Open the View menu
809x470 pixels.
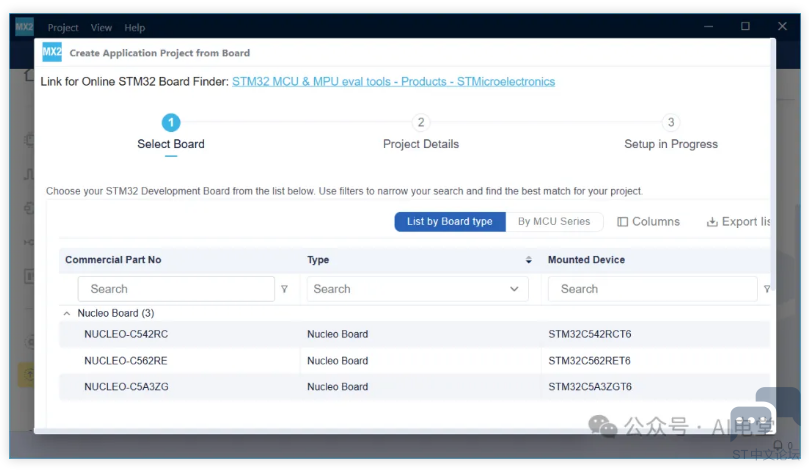(101, 28)
